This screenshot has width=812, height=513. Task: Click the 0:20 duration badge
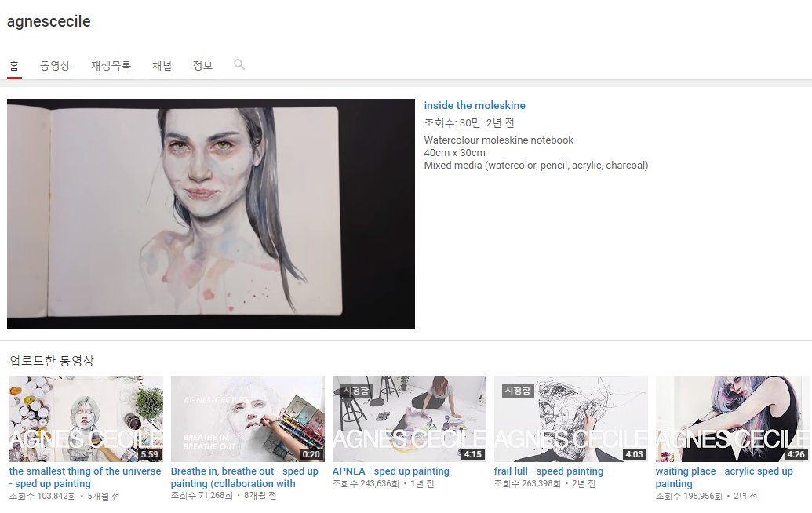311,454
